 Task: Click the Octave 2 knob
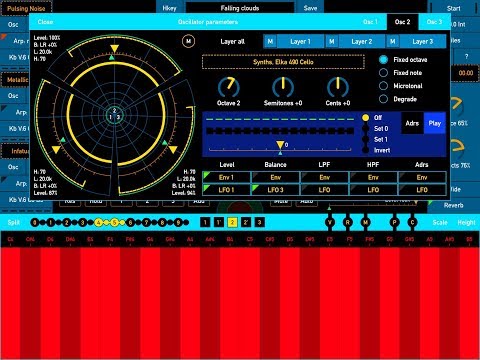(x=229, y=88)
